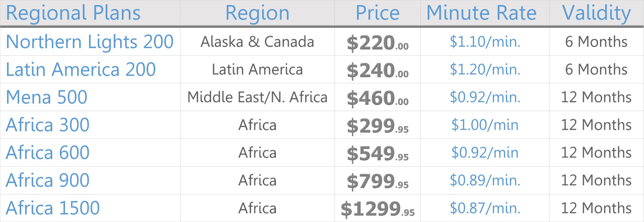The height and width of the screenshot is (222, 644).
Task: Click the $1.20/min. minute rate
Action: click(485, 69)
